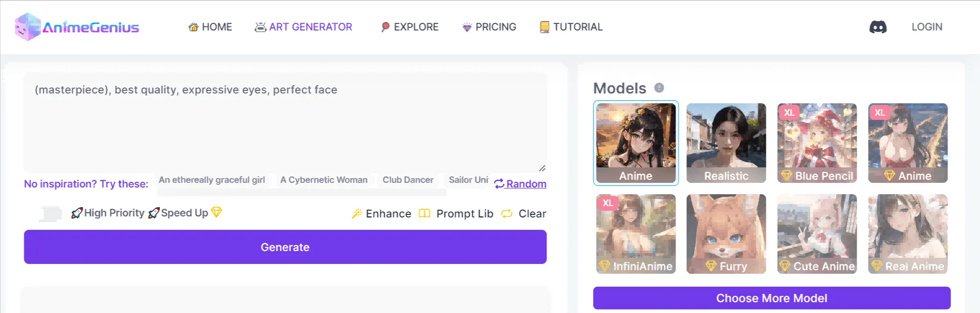This screenshot has width=980, height=313.
Task: Click the Random prompt link
Action: [x=521, y=183]
